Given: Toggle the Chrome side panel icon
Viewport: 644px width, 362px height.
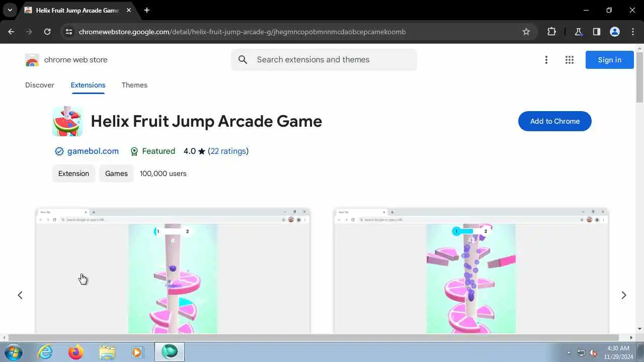Looking at the screenshot, I should point(596,32).
